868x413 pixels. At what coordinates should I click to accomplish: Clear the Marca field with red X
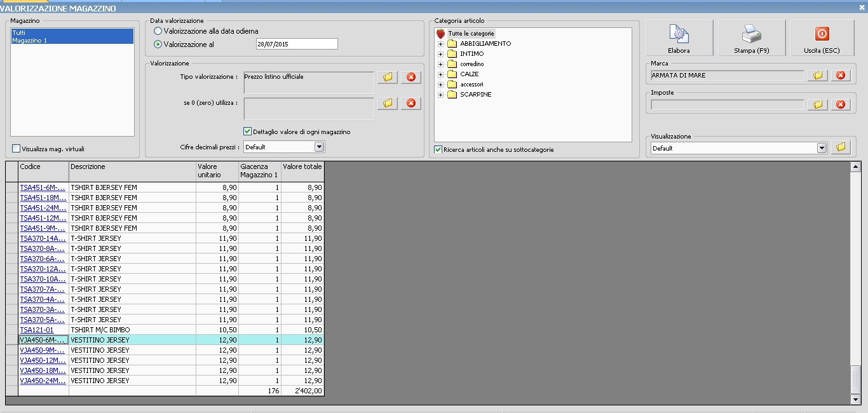[840, 75]
